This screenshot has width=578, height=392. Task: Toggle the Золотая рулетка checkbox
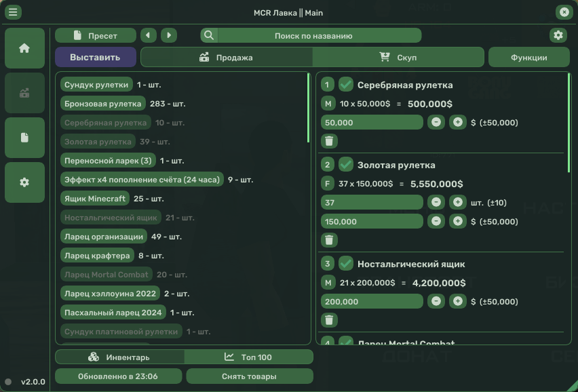pos(347,165)
